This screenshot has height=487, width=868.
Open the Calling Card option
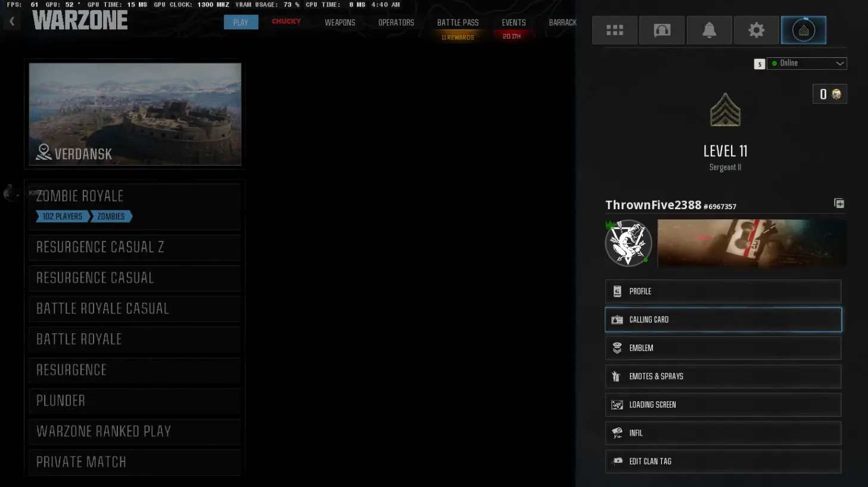pos(723,320)
